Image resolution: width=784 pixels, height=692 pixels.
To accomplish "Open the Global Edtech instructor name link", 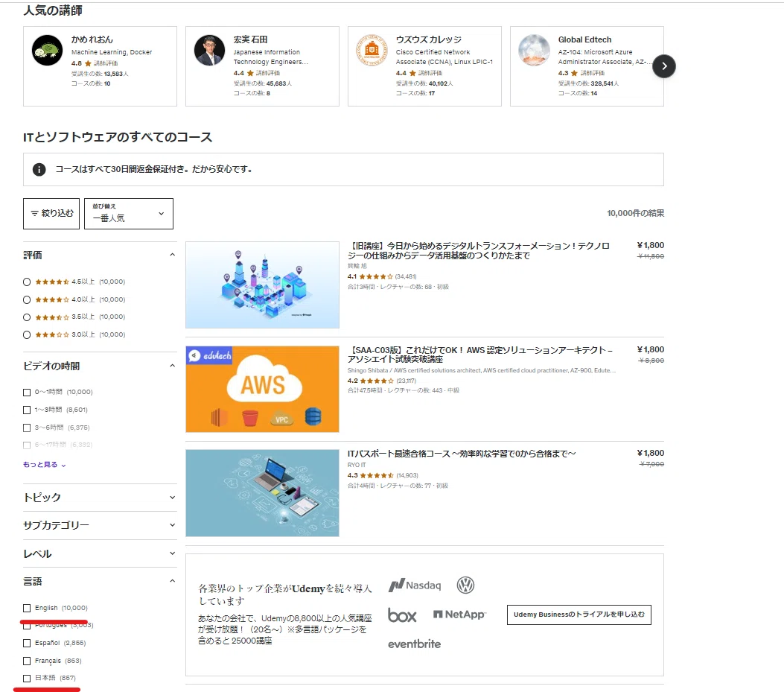I will pyautogui.click(x=584, y=39).
